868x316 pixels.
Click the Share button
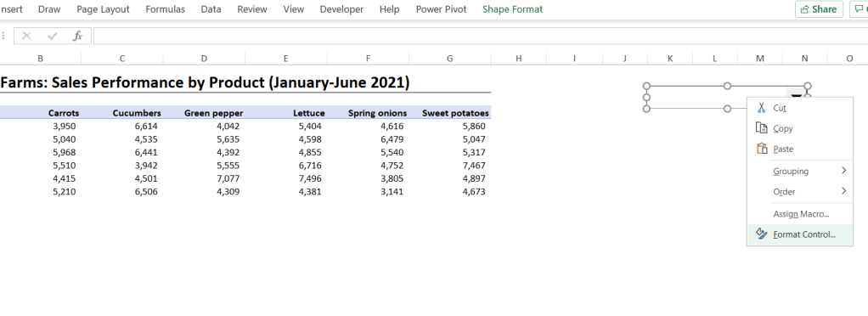click(x=819, y=9)
